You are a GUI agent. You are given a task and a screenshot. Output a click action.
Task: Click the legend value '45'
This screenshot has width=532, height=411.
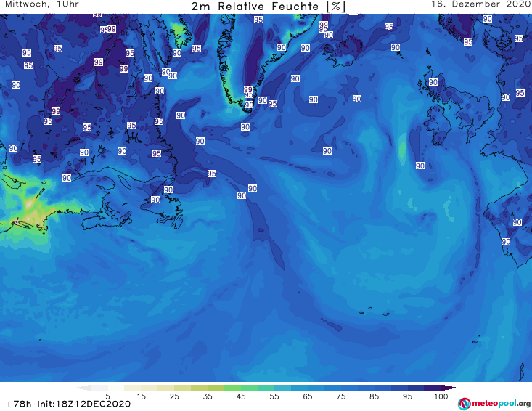(241, 396)
